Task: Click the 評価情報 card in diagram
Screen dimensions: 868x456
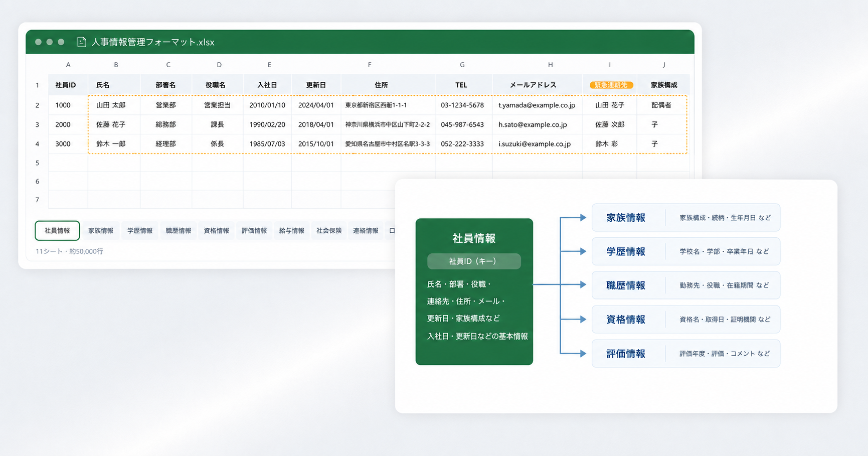Action: (686, 354)
